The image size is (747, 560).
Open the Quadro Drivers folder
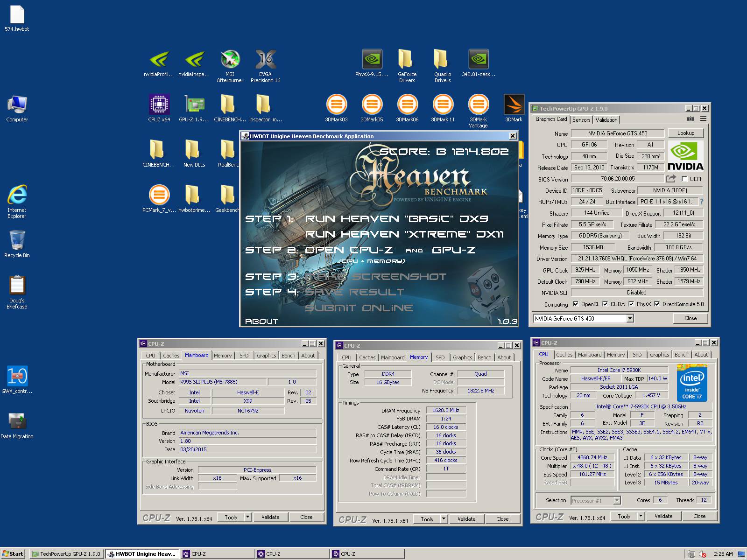tap(443, 66)
